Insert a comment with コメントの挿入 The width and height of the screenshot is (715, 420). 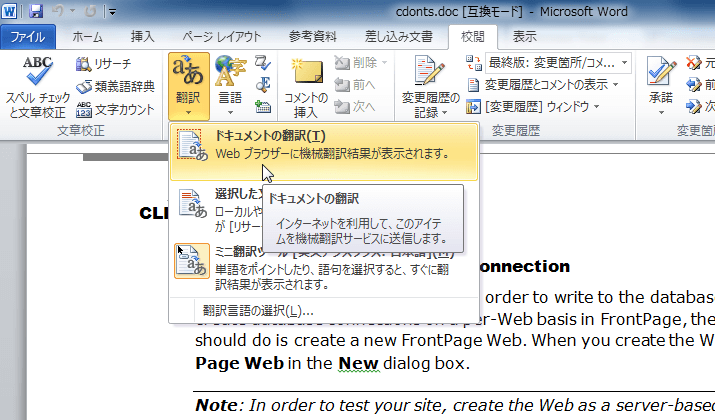point(306,87)
